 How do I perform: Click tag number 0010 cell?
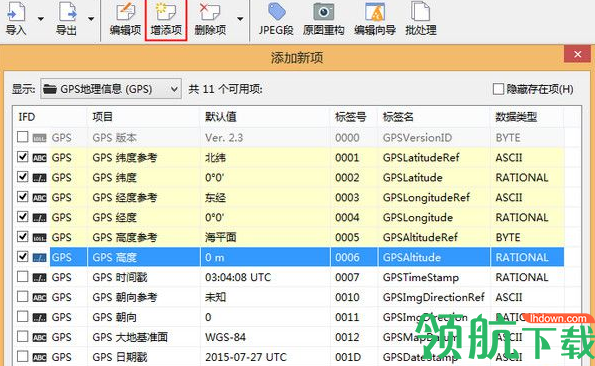[347, 297]
